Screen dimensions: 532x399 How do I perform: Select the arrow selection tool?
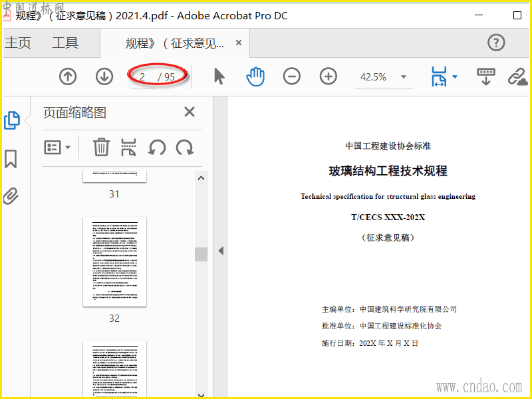(x=219, y=76)
